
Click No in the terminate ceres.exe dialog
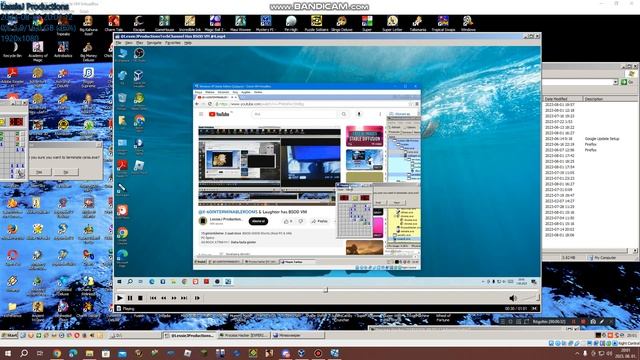tap(66, 172)
